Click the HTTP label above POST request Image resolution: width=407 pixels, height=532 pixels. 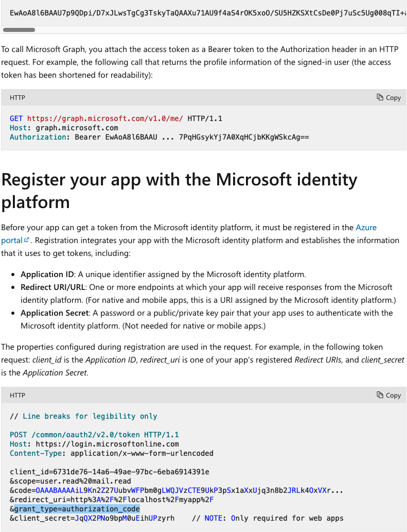coord(17,396)
